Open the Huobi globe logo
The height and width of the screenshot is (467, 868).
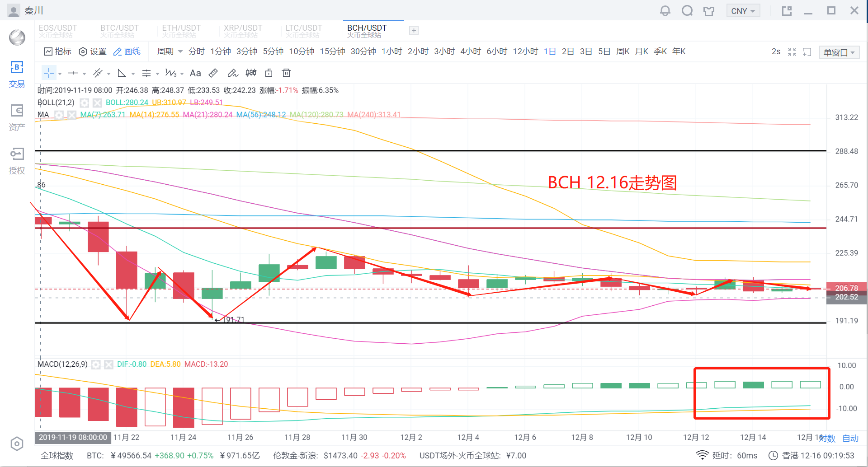tap(17, 37)
